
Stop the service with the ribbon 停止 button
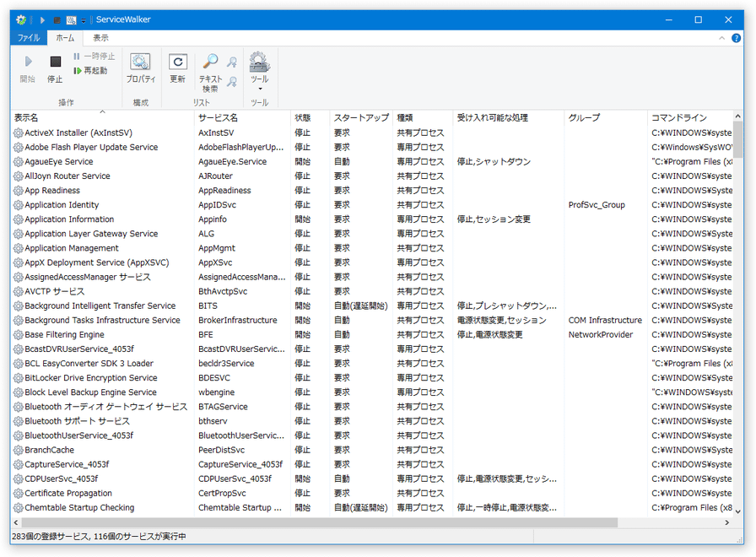(x=55, y=69)
